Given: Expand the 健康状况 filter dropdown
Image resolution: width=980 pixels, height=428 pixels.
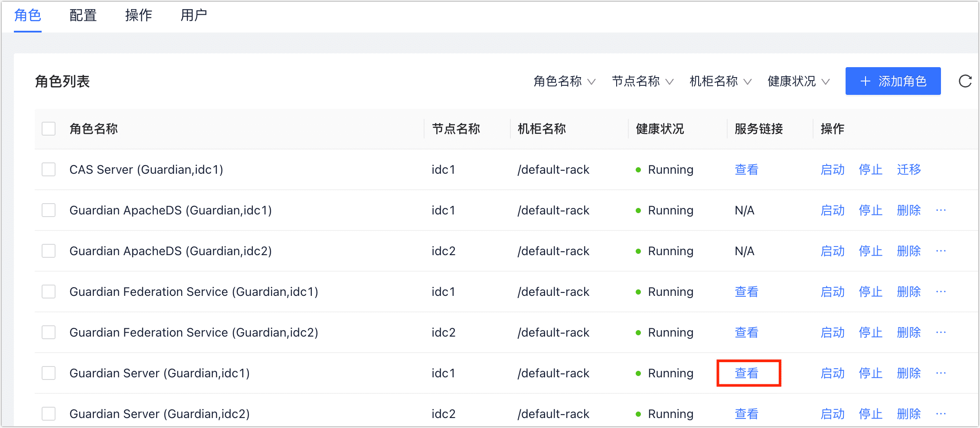Looking at the screenshot, I should [x=799, y=81].
